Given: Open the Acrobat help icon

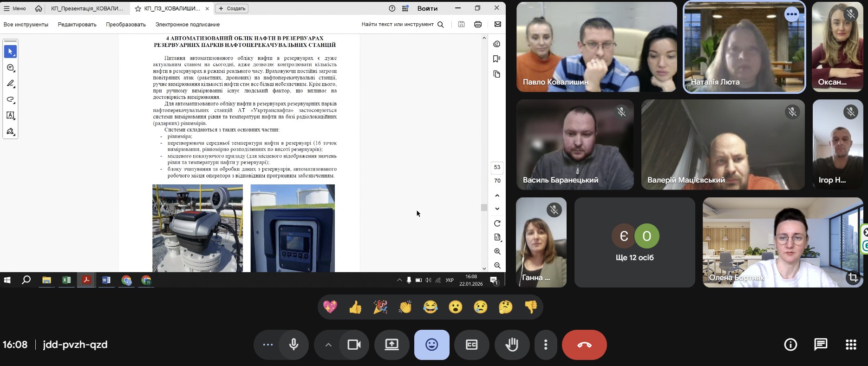Looking at the screenshot, I should pyautogui.click(x=392, y=8).
